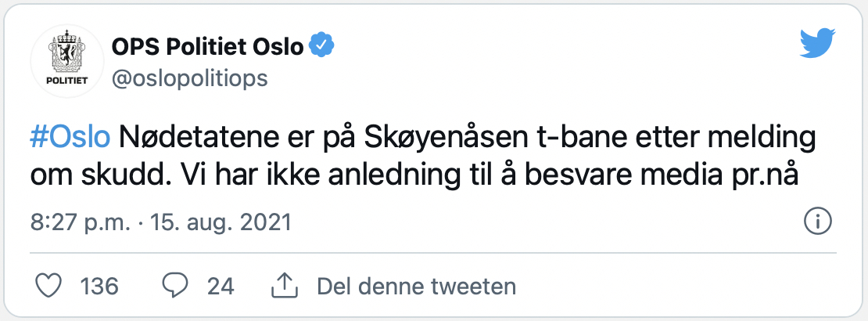Visit the @oslopolitiops handle
Image resolution: width=868 pixels, height=321 pixels.
[x=190, y=78]
